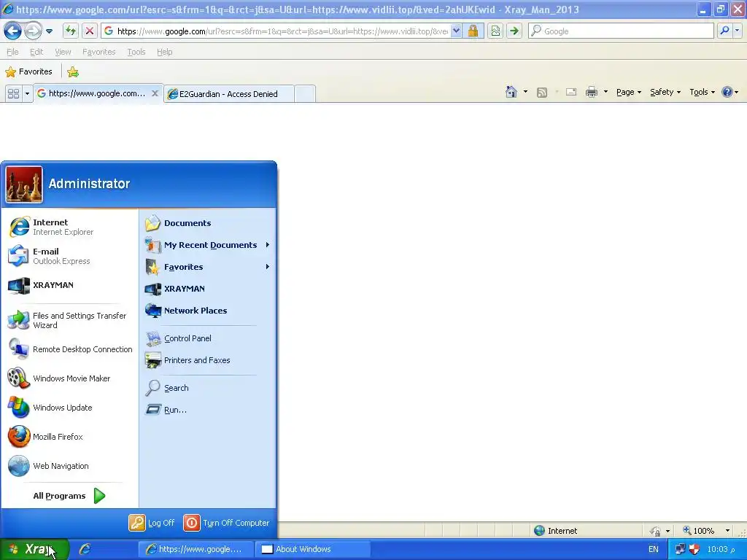The height and width of the screenshot is (560, 747).
Task: Launch Files and Settings Transfer Wizard
Action: point(69,321)
